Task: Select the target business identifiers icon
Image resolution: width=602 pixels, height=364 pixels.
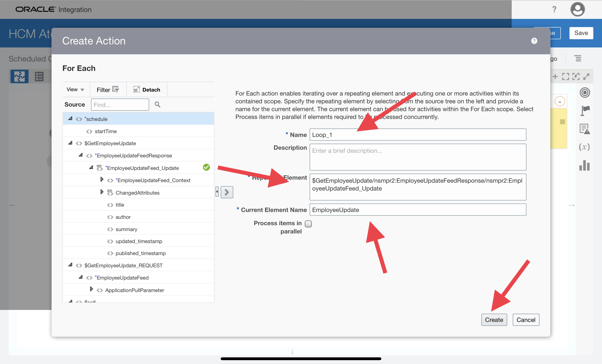Action: click(585, 92)
